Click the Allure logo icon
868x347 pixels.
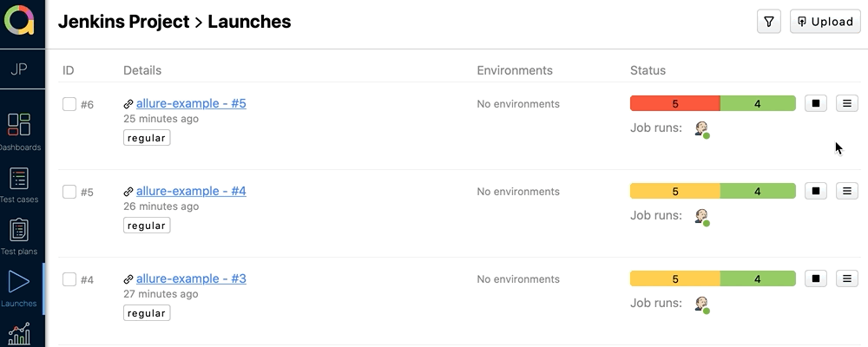pyautogui.click(x=19, y=20)
